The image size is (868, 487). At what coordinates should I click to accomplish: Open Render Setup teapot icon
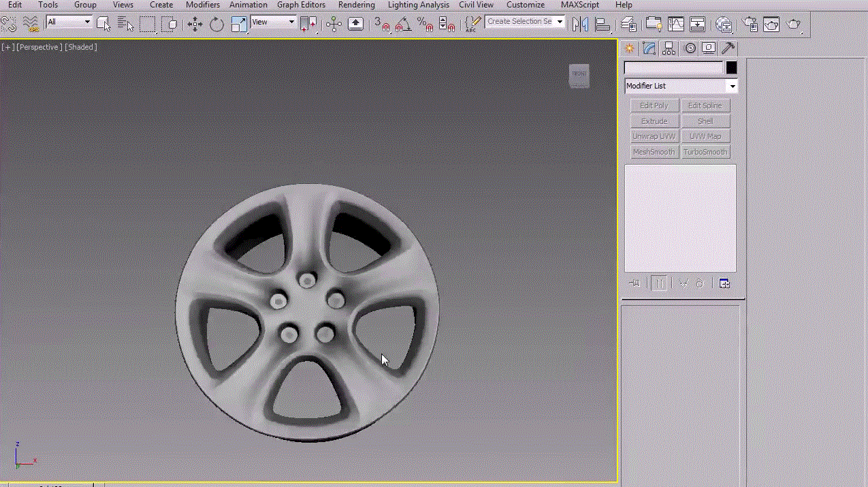pos(750,25)
